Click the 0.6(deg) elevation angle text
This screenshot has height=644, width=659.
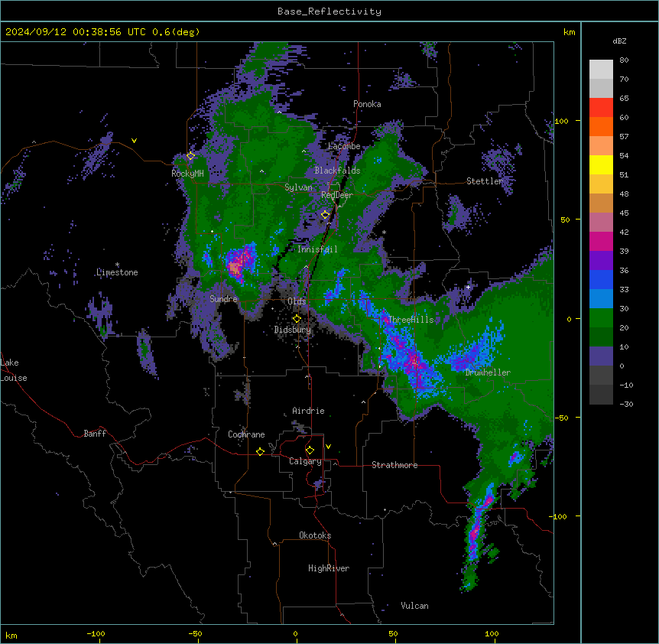[176, 32]
